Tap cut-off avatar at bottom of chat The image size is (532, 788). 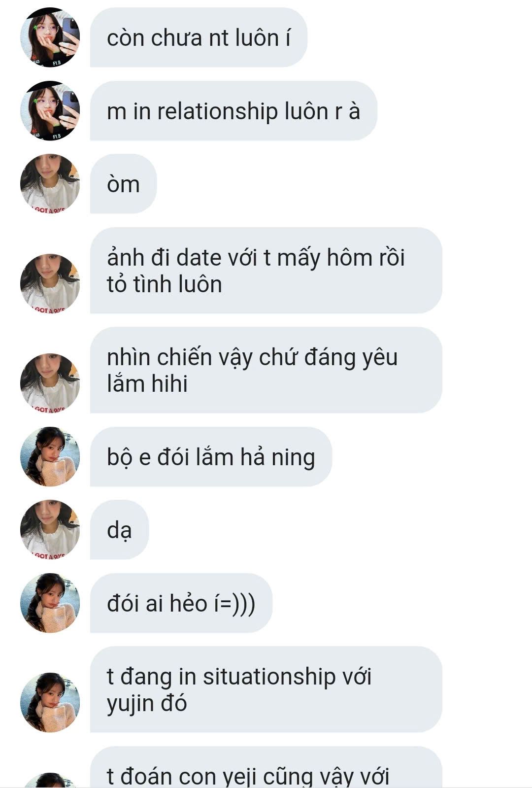[x=50, y=781]
